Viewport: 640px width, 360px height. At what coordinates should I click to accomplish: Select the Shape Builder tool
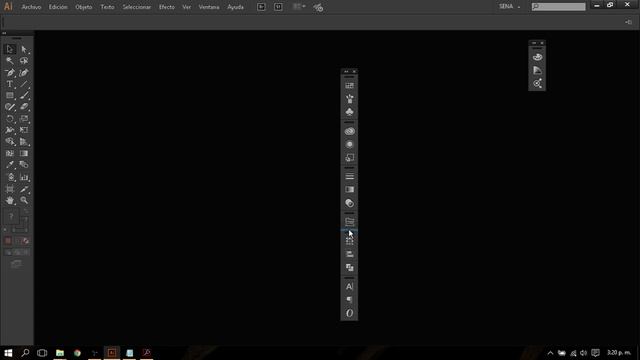click(x=10, y=142)
